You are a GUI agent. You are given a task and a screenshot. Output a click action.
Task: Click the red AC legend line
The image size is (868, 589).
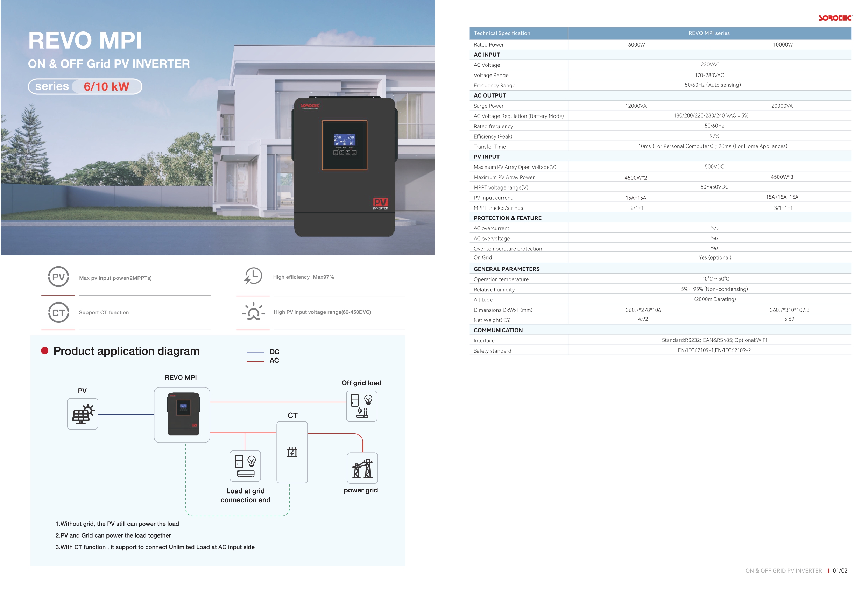[255, 361]
